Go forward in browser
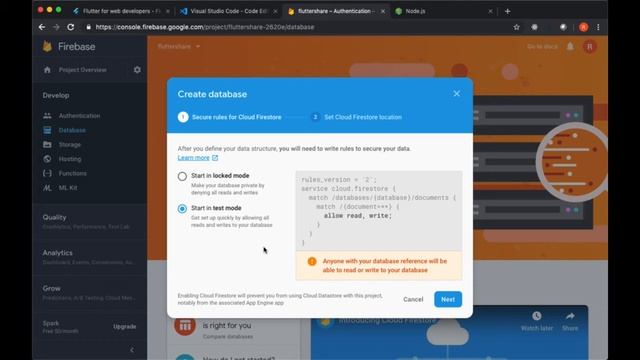 56,27
